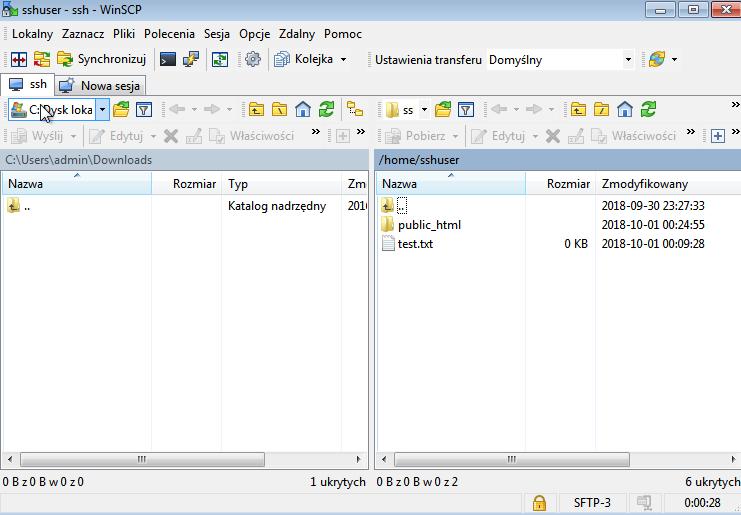Open preferences gear icon
Viewport: 741px width, 515px height.
click(253, 60)
